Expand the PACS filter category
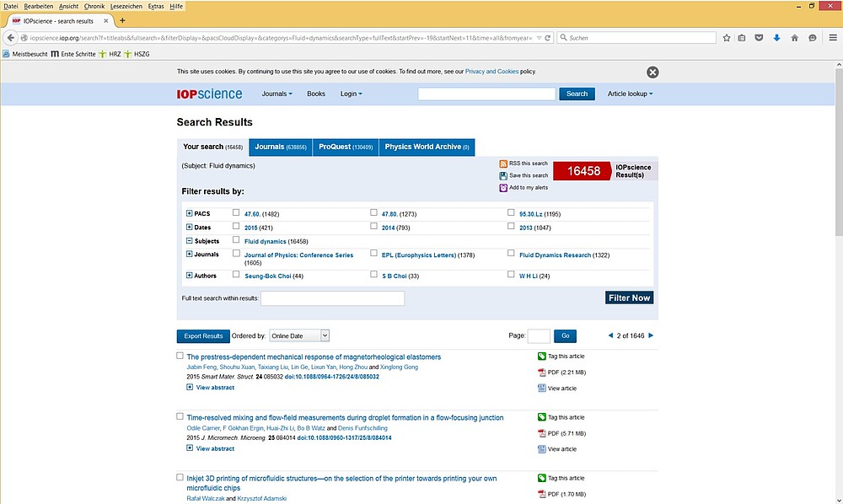The image size is (843, 504). point(190,213)
